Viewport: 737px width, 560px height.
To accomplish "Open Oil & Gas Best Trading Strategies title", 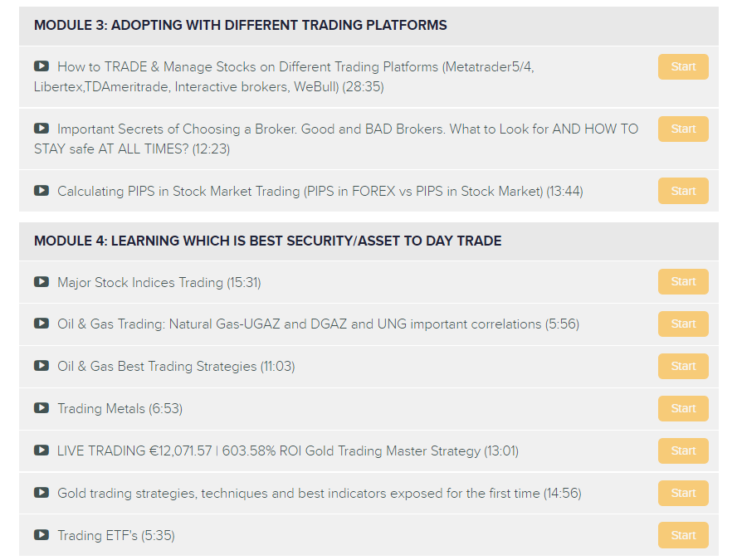I will point(176,366).
